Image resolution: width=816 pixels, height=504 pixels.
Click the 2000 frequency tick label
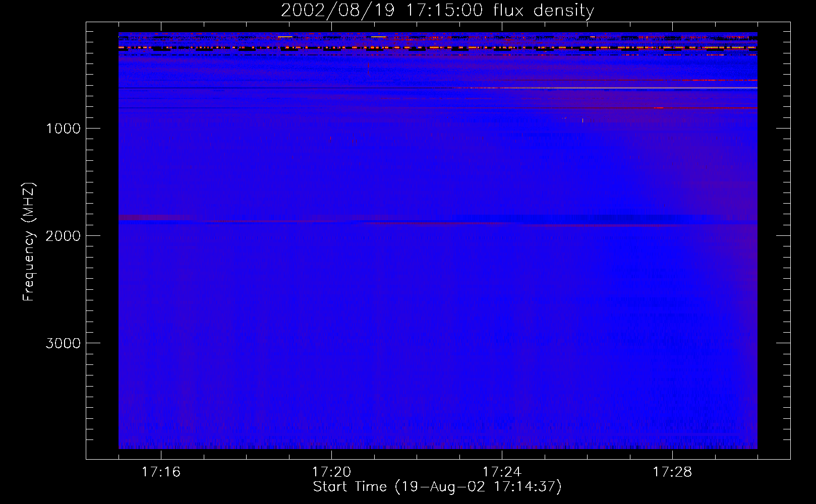(63, 236)
